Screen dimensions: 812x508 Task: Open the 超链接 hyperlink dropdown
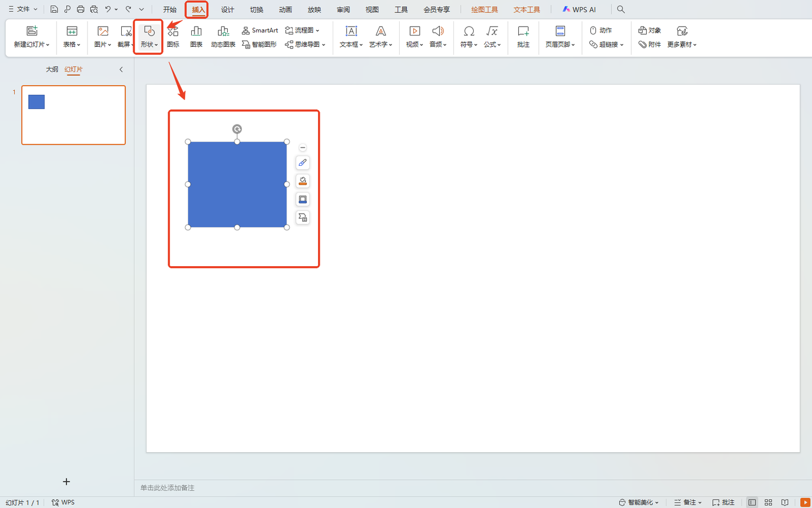pos(606,44)
